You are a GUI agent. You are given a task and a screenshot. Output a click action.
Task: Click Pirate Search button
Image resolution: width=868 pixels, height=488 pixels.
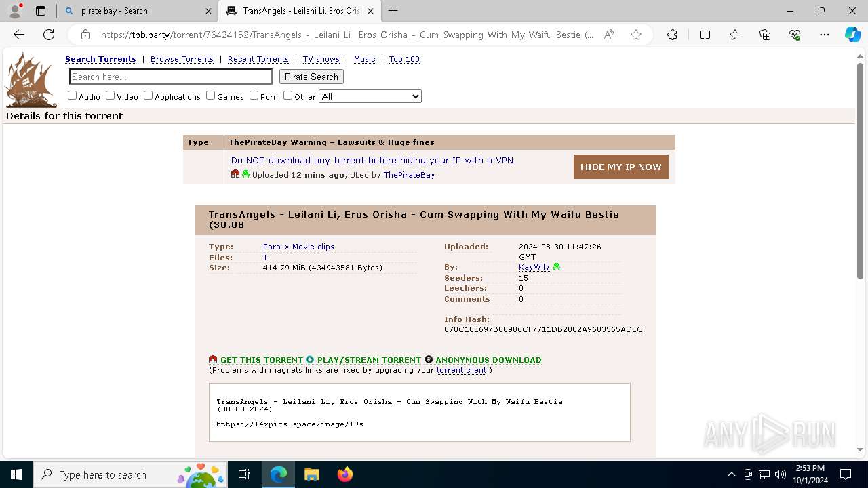coord(311,77)
